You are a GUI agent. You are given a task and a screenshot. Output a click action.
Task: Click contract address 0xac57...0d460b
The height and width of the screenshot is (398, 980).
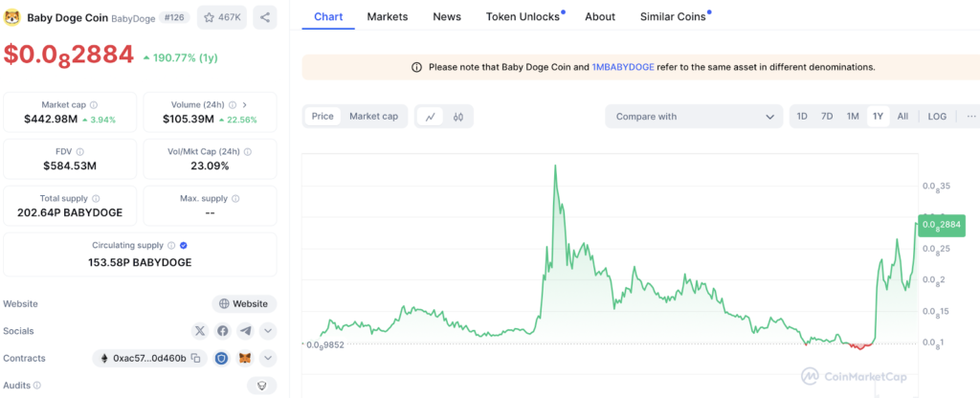coord(149,359)
